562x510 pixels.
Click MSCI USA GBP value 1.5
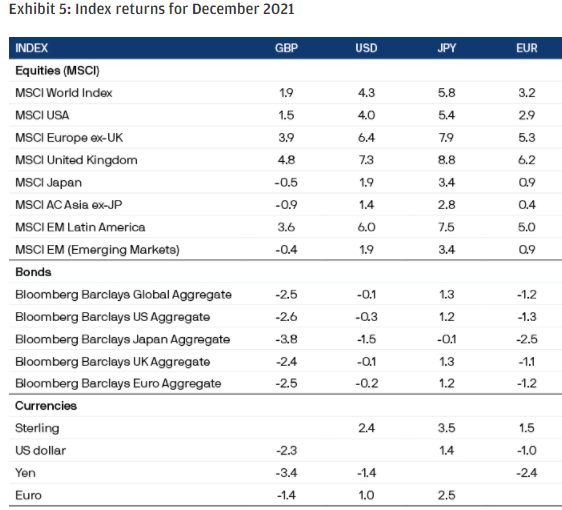[x=286, y=115]
